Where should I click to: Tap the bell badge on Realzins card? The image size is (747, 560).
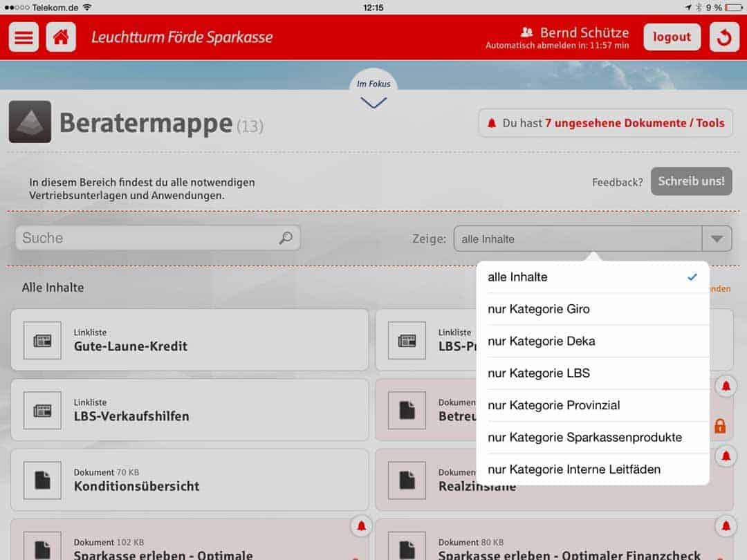coord(726,457)
